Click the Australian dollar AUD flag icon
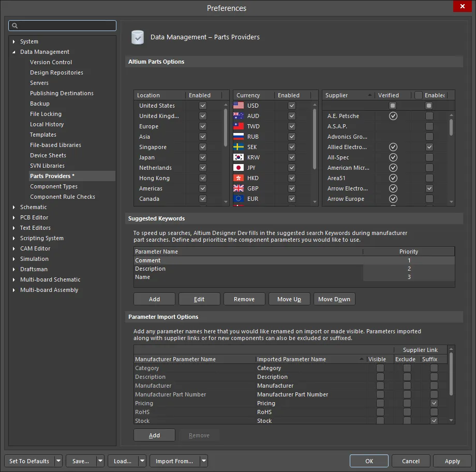476x472 pixels. point(237,115)
